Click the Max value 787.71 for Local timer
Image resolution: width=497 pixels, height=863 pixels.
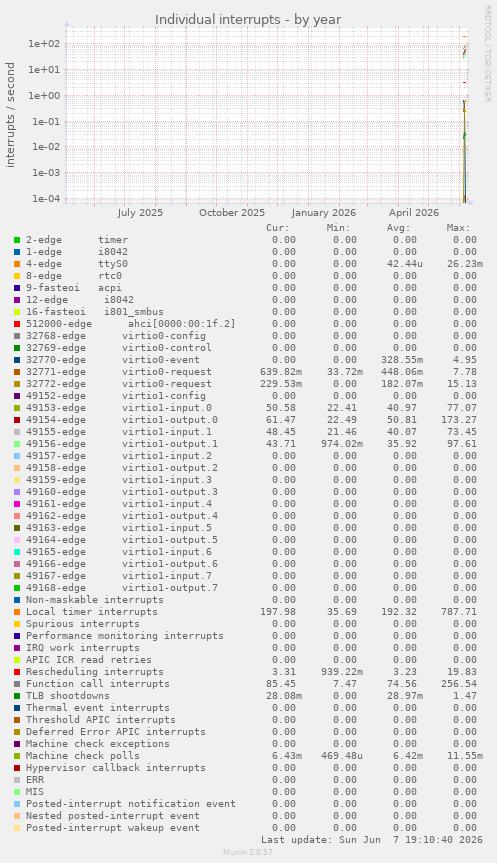click(459, 612)
